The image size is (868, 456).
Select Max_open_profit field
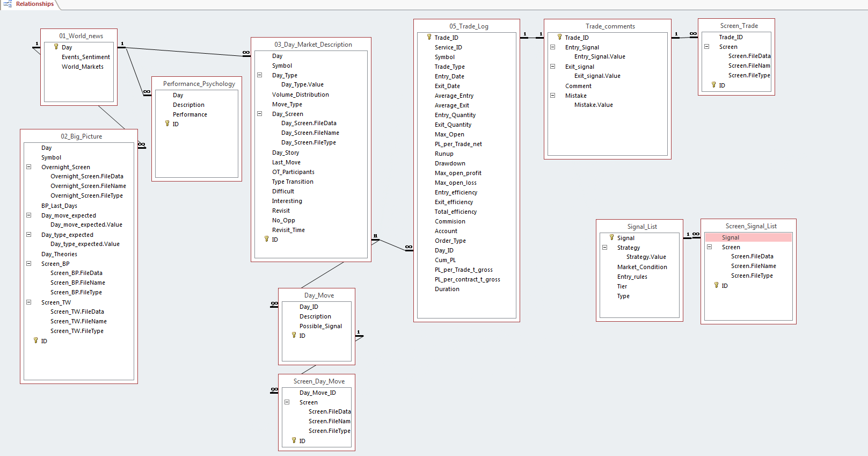pyautogui.click(x=458, y=173)
